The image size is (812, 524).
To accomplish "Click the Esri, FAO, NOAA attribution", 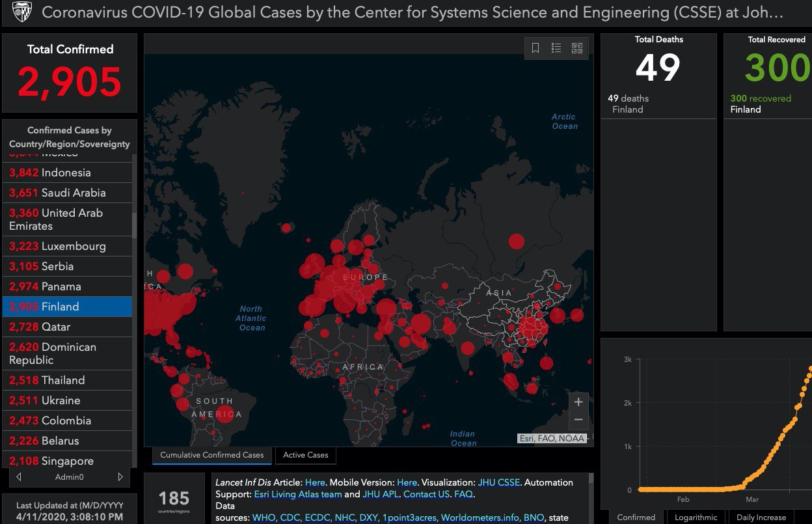I will coord(552,438).
